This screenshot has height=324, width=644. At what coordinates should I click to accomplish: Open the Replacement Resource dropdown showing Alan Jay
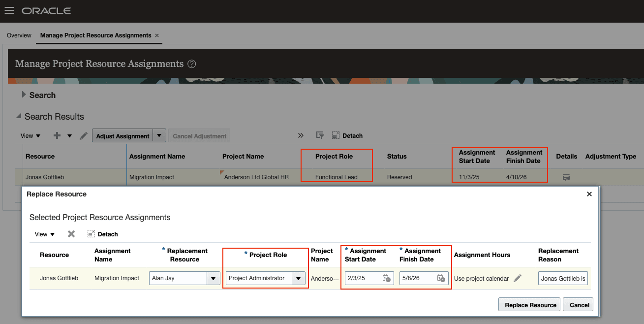[x=213, y=278]
